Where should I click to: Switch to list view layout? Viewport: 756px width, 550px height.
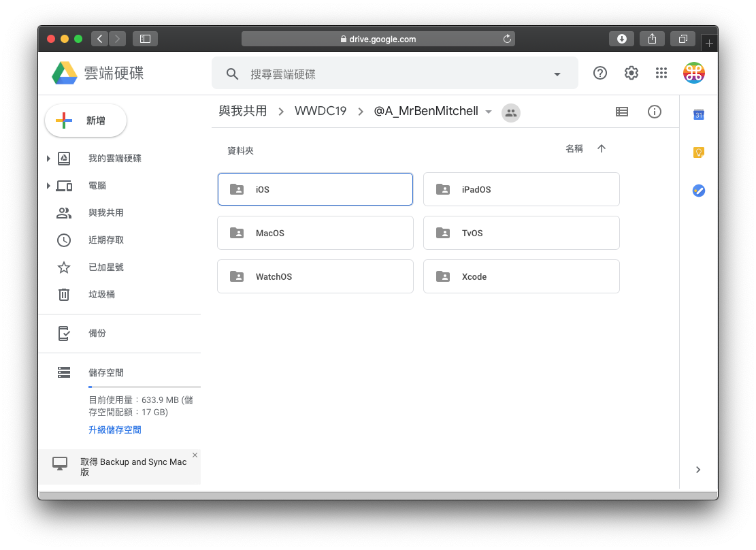(x=622, y=112)
